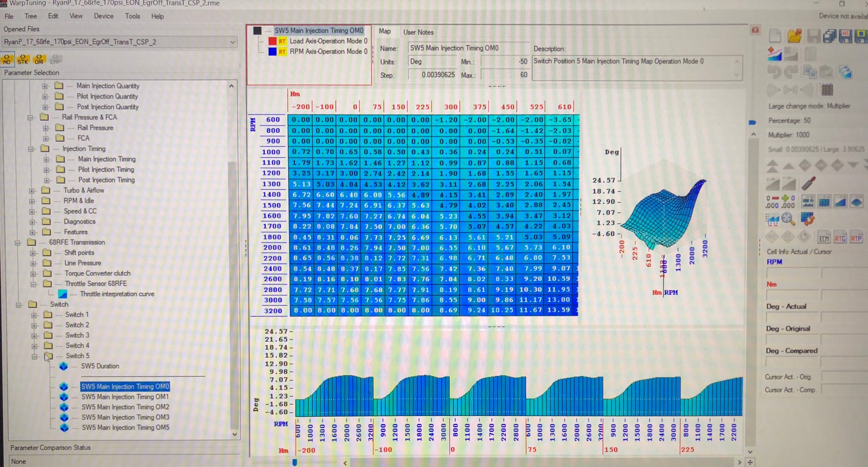Toggle the STK comparison button
The height and width of the screenshot is (467, 868).
pyautogui.click(x=23, y=59)
